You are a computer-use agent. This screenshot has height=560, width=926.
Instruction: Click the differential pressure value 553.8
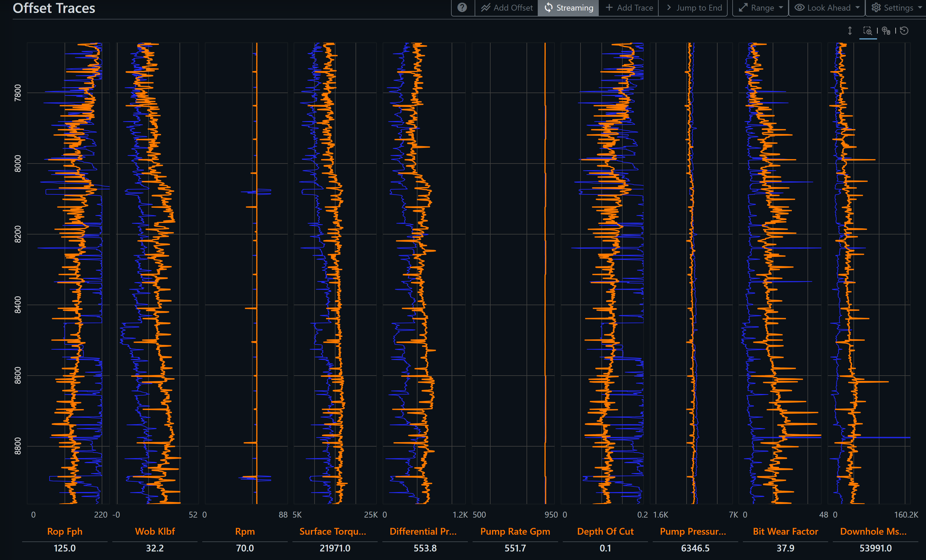pos(425,548)
